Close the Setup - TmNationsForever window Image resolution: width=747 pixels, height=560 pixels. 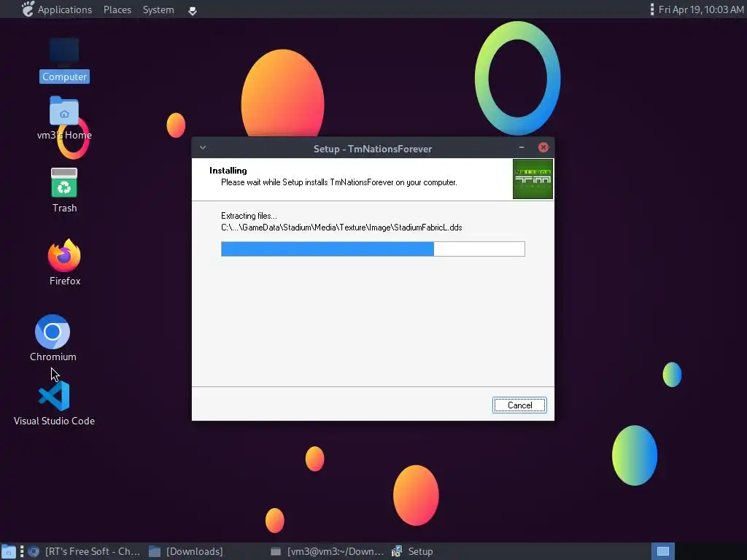(543, 147)
